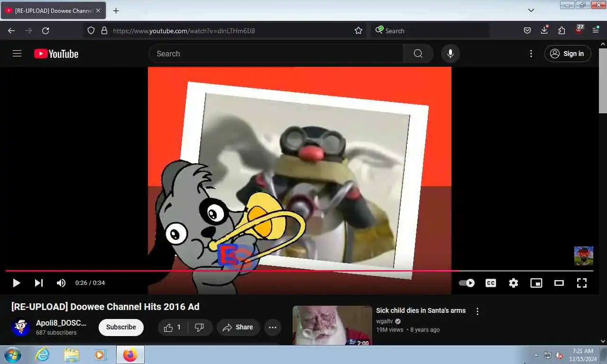
Task: Click channel watermark in video corner
Action: point(584,256)
